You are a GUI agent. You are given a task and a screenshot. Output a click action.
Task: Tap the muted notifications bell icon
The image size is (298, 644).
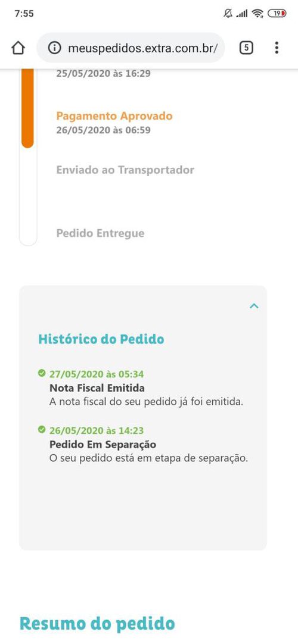(228, 14)
